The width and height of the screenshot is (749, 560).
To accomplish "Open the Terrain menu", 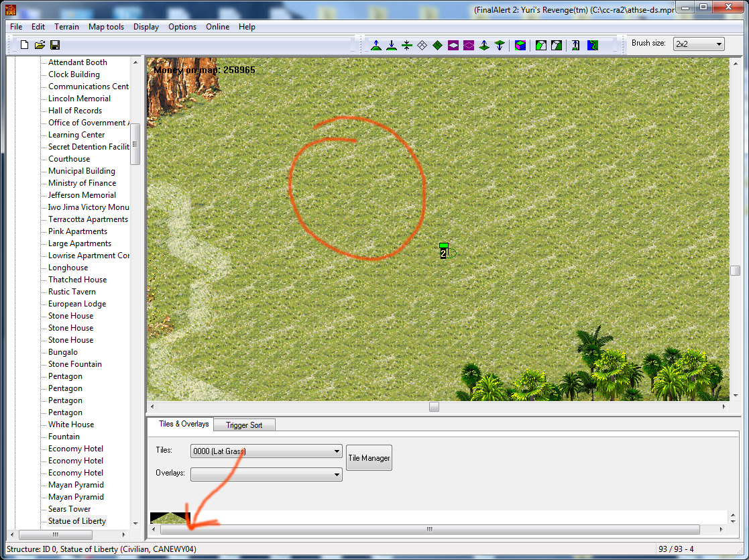I will point(66,27).
